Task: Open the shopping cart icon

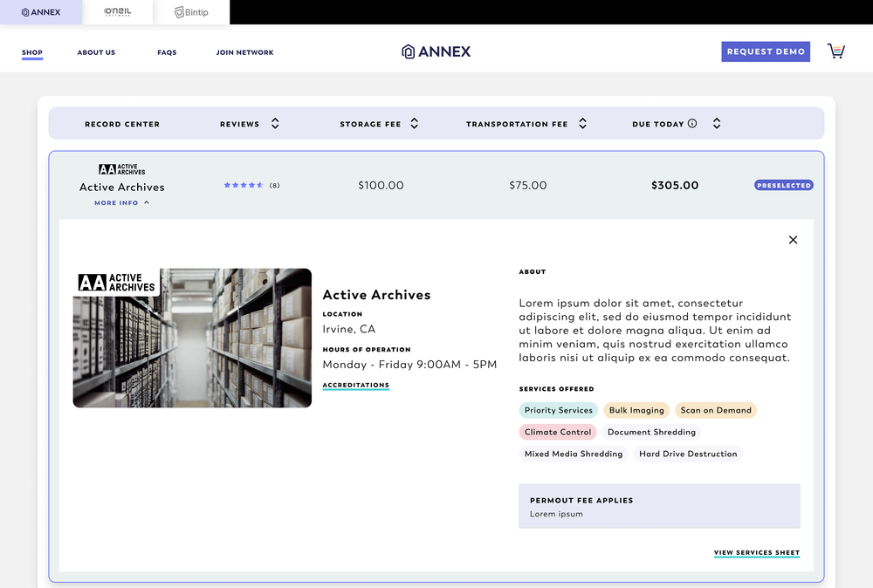Action: coord(836,51)
